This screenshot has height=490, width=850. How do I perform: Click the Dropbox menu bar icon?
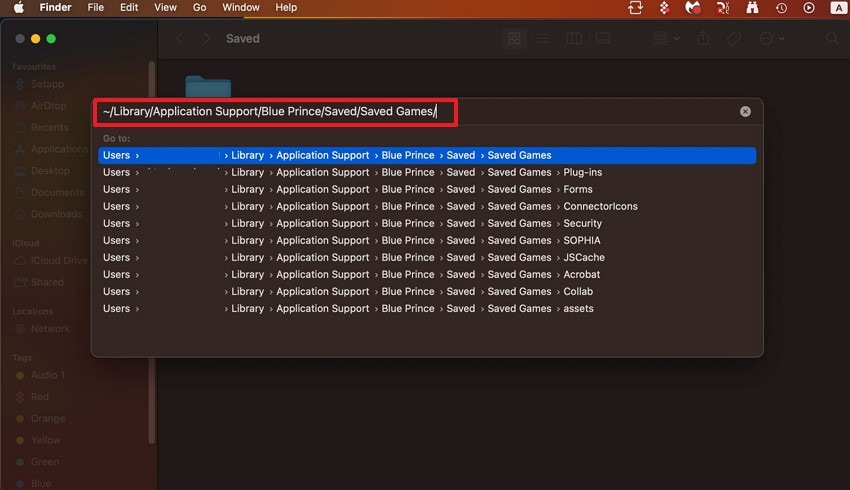[664, 8]
